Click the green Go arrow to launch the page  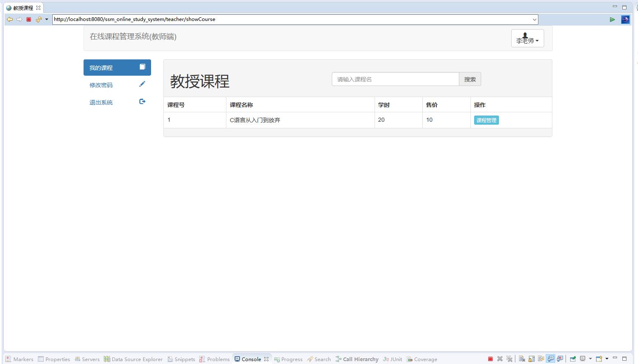[612, 19]
